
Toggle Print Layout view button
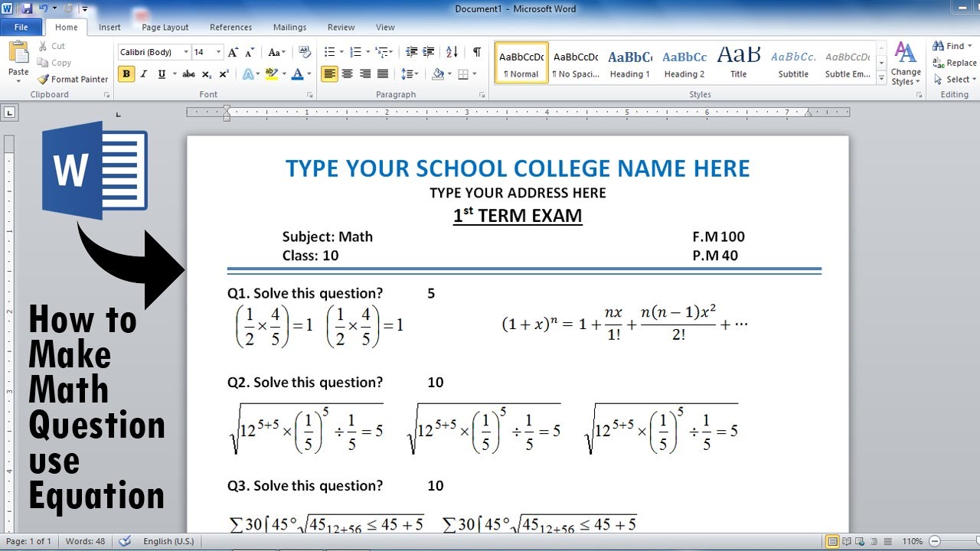[832, 541]
